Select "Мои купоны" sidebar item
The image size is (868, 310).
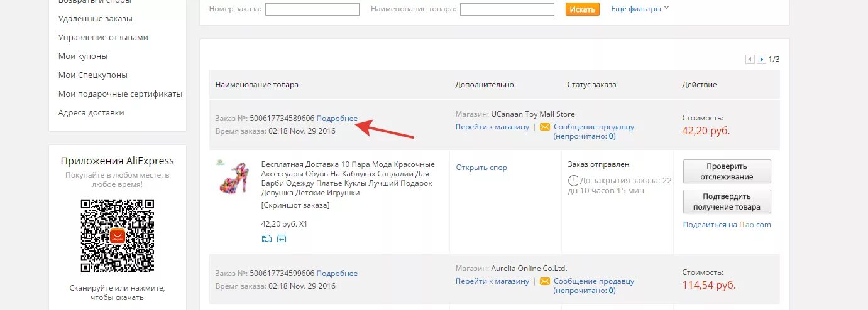point(83,56)
